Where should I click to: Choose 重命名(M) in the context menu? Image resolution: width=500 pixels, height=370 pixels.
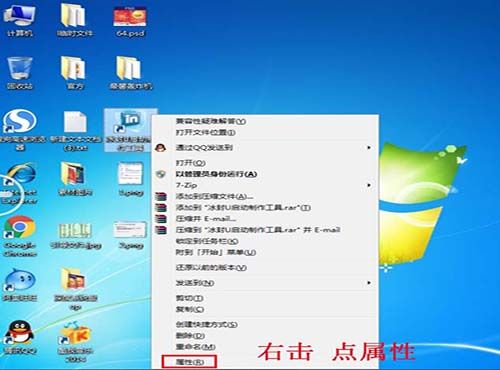pyautogui.click(x=195, y=347)
